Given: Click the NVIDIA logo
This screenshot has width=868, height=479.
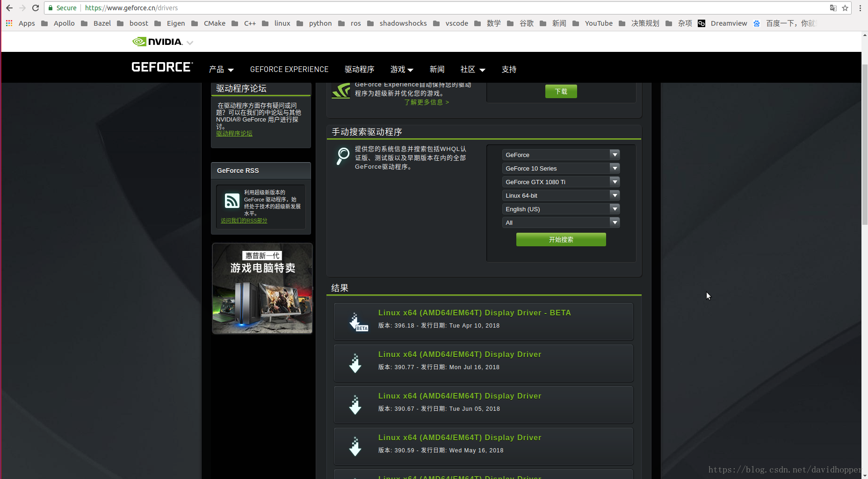Looking at the screenshot, I should pos(158,42).
